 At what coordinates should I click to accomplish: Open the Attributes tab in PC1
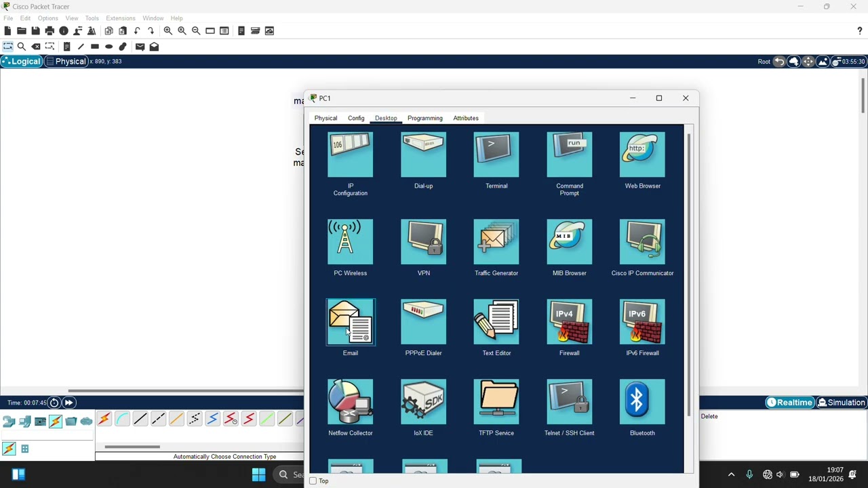(x=466, y=118)
